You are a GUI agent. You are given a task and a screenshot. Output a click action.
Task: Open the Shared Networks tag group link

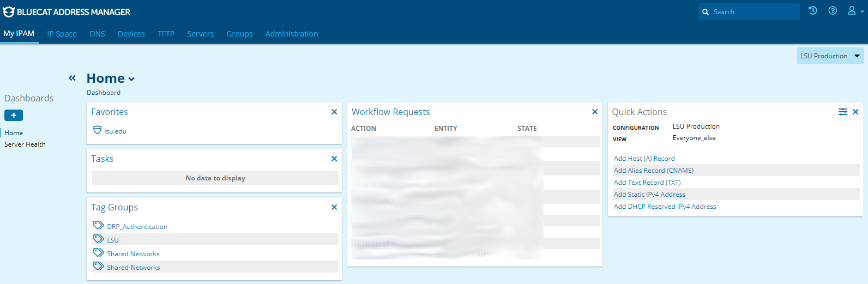pos(133,254)
